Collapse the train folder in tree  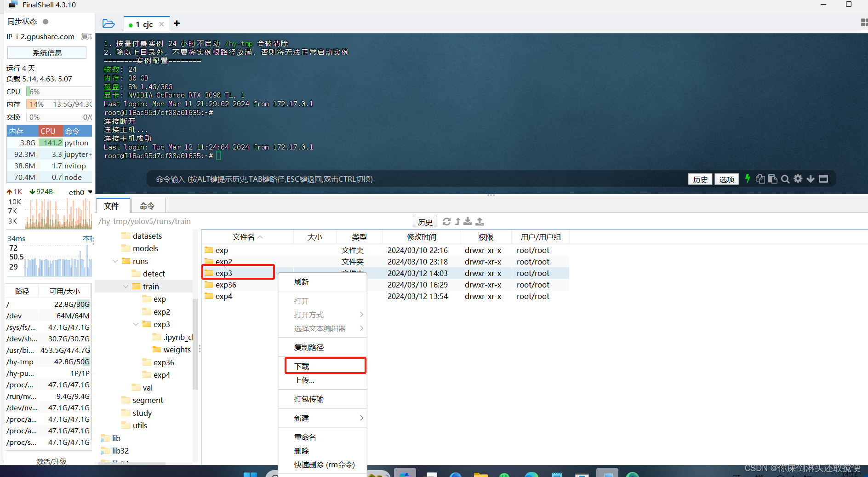pos(126,287)
